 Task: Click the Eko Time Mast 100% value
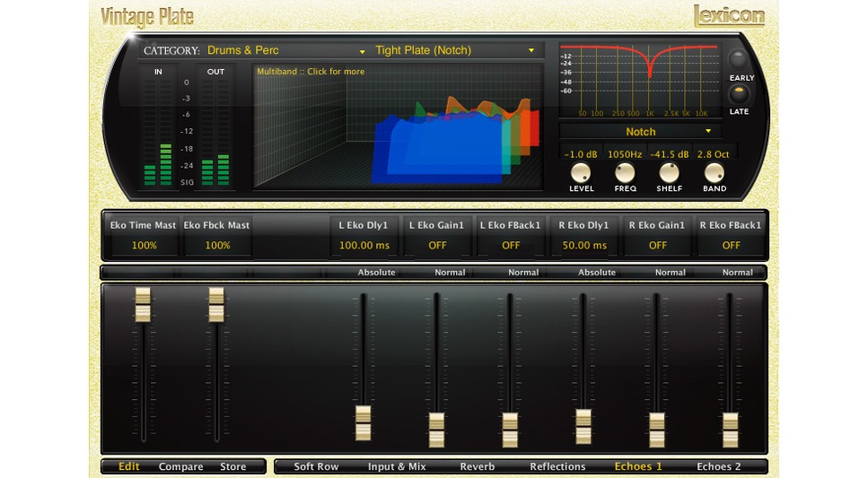click(144, 245)
